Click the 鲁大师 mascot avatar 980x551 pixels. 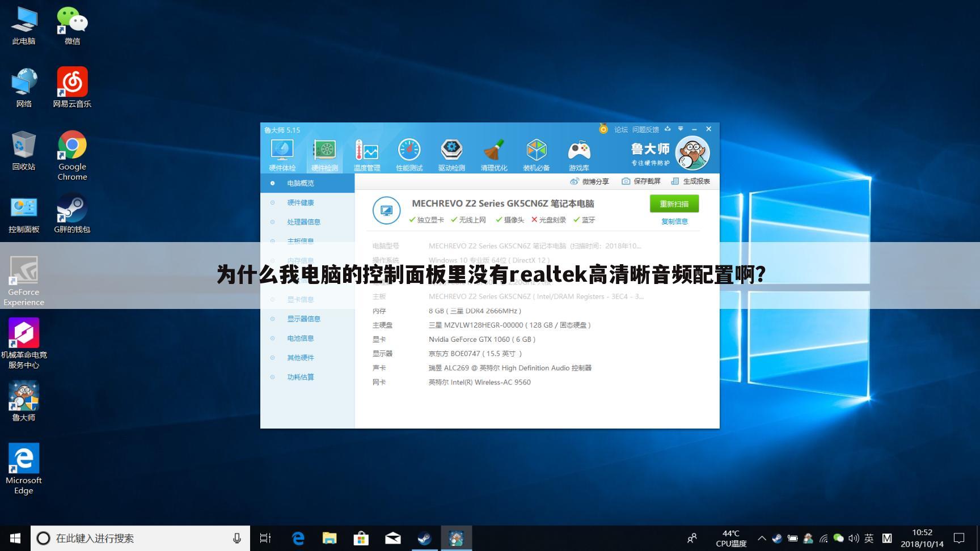[692, 153]
